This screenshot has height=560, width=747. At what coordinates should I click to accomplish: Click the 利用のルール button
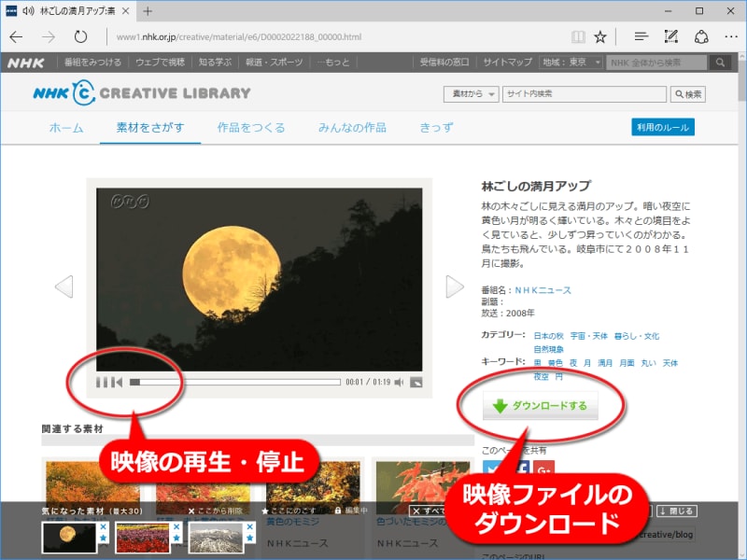tap(662, 128)
